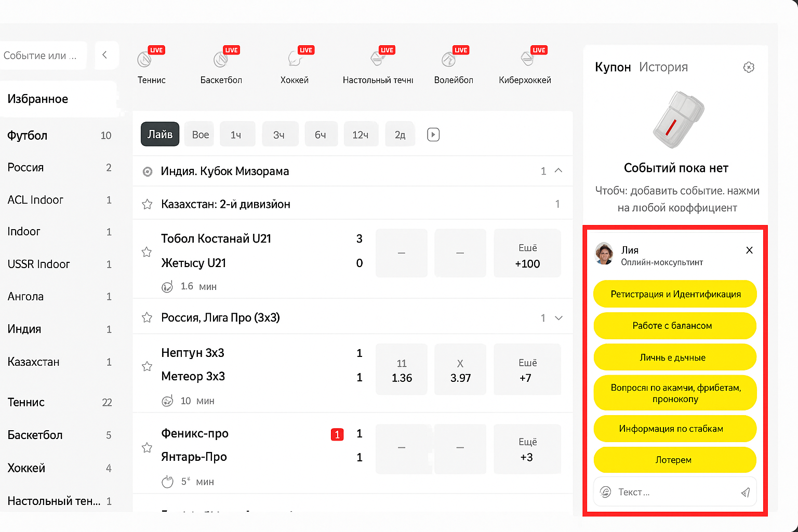
Task: Click the send message arrow in chat
Action: (745, 493)
